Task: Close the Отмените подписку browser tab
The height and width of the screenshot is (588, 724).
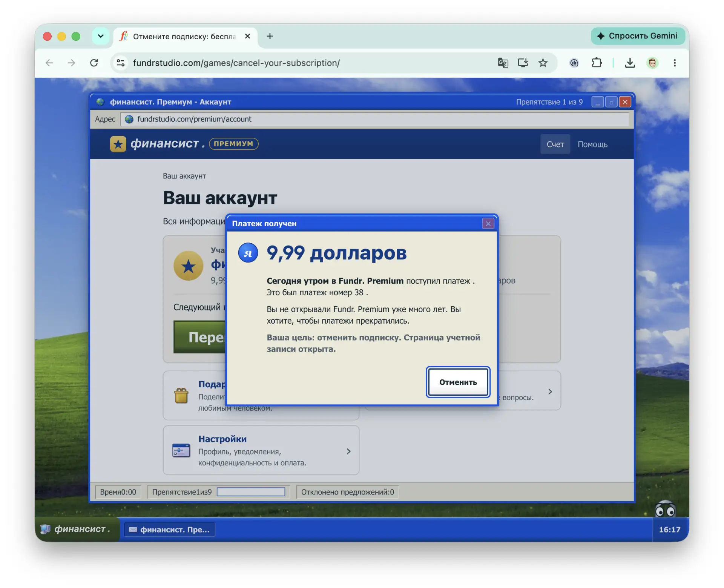Action: [247, 36]
